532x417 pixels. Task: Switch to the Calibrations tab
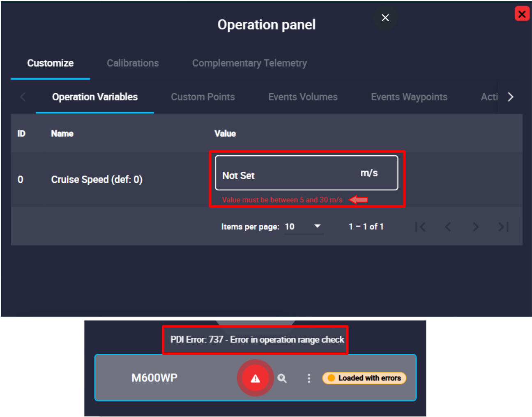point(133,63)
